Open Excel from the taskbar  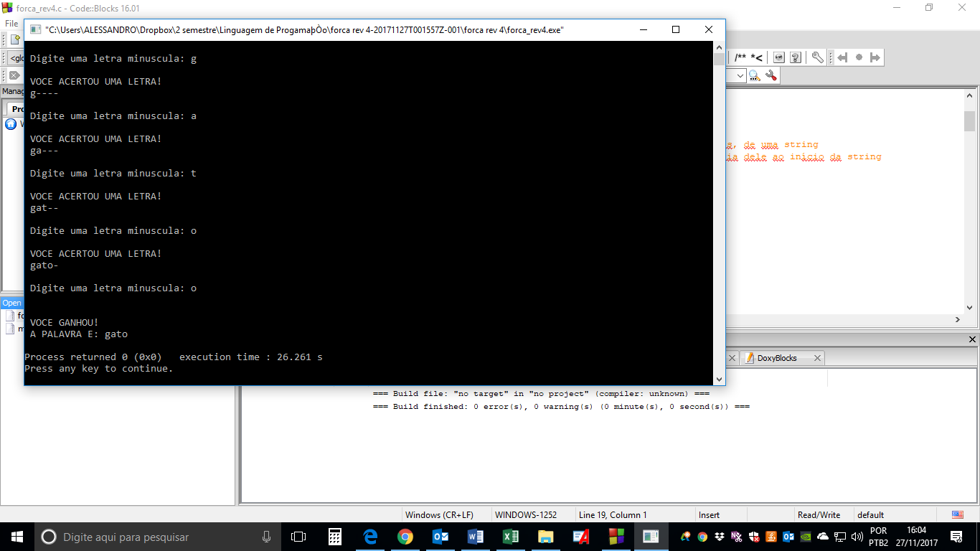point(511,537)
